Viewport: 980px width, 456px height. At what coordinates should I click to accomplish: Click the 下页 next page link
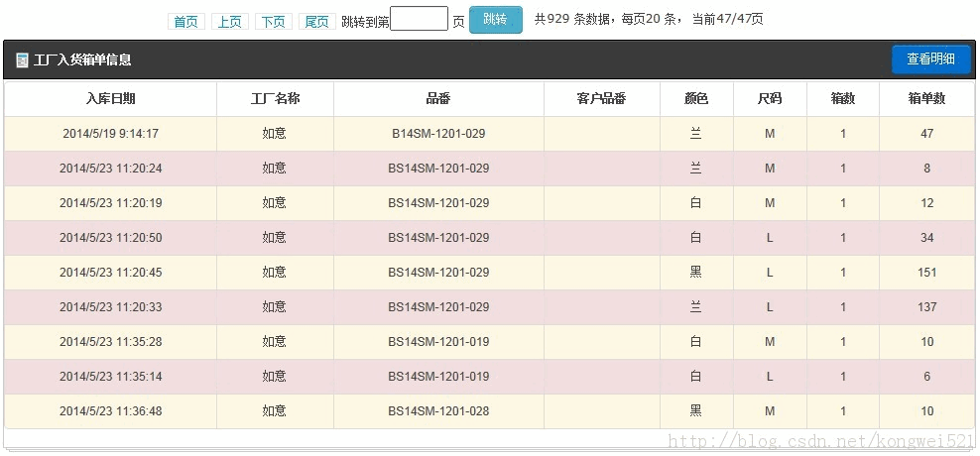[x=273, y=21]
